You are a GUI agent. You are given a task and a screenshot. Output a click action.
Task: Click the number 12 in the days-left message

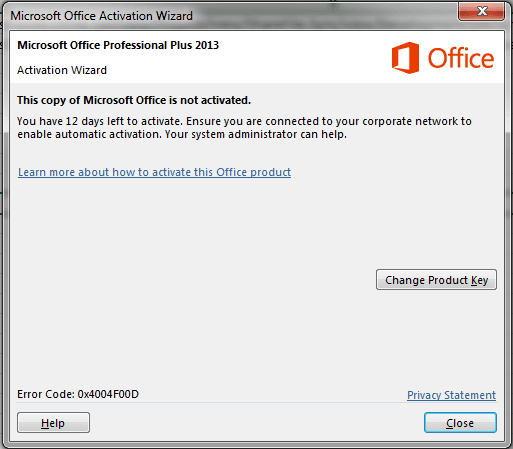pos(71,121)
